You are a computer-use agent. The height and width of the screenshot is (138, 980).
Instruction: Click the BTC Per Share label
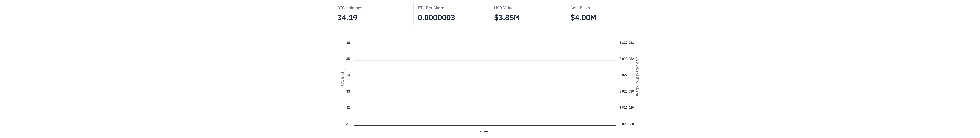[431, 8]
